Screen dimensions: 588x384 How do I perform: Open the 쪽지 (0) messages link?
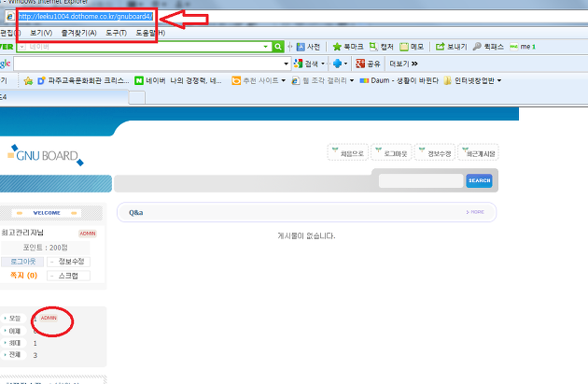tap(23, 276)
